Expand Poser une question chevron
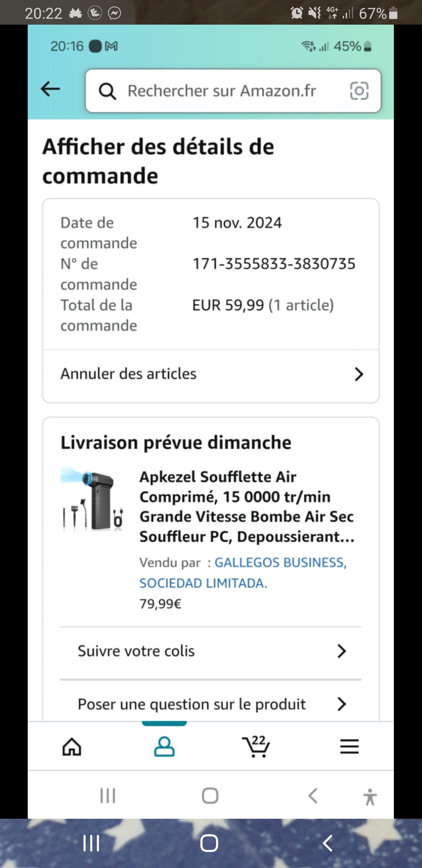This screenshot has height=868, width=422. (x=342, y=704)
